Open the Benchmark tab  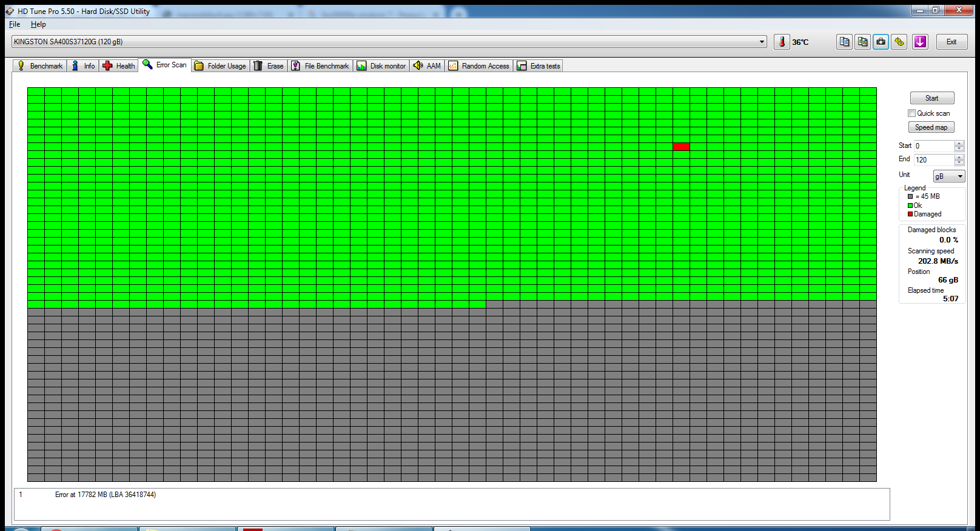point(40,66)
